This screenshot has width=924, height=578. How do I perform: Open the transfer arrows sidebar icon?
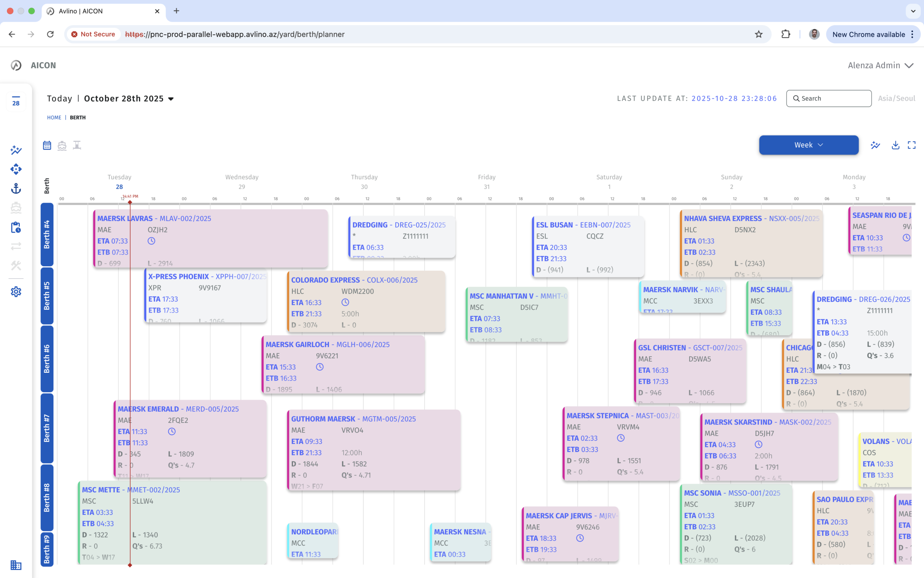coord(16,246)
